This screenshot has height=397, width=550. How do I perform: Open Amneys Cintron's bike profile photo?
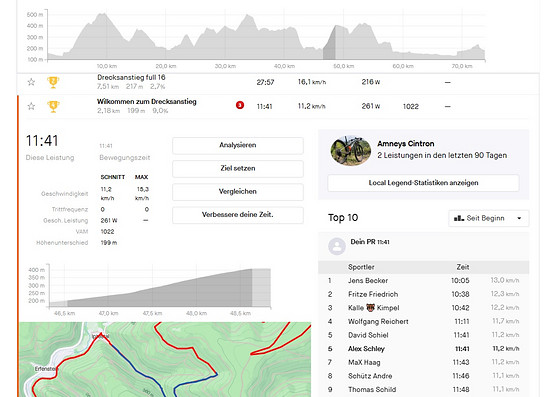coord(351,151)
